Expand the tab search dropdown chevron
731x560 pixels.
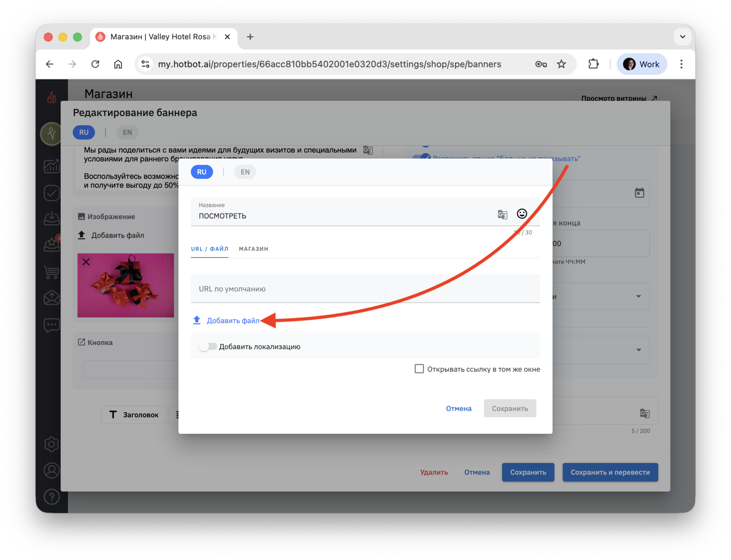682,37
